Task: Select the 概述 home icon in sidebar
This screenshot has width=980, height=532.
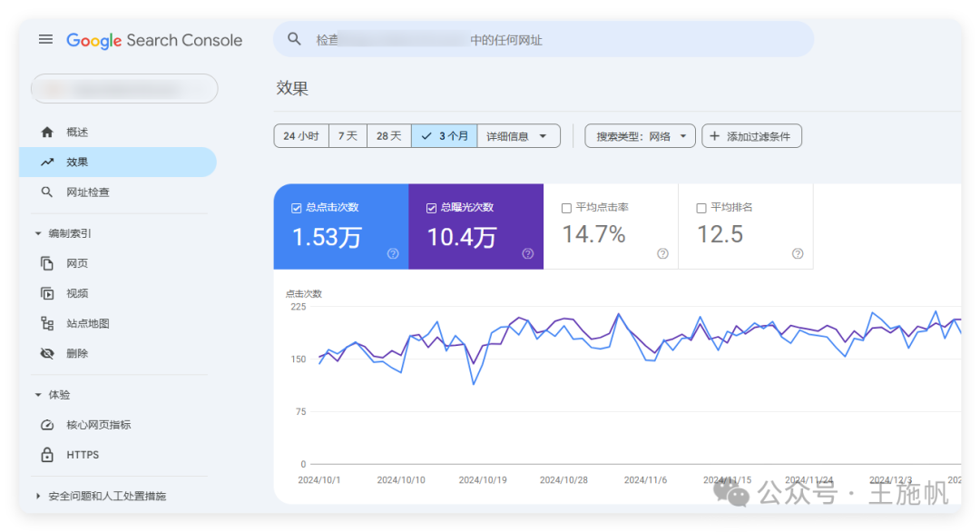Action: [46, 132]
